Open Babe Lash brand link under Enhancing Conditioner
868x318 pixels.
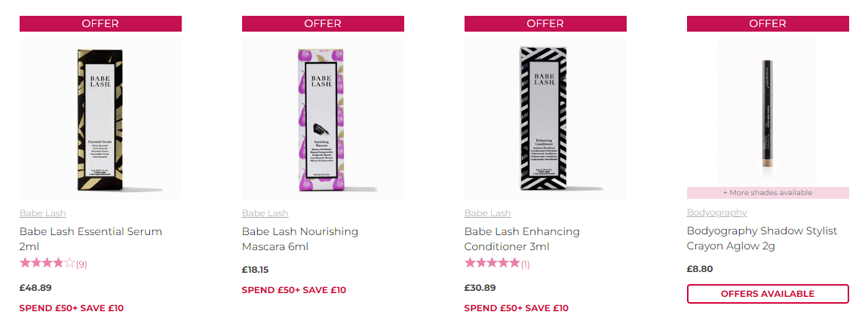488,213
